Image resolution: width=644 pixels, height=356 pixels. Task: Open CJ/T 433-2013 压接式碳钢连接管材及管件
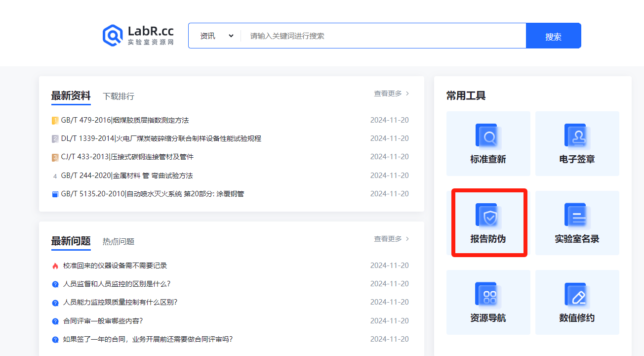[127, 157]
